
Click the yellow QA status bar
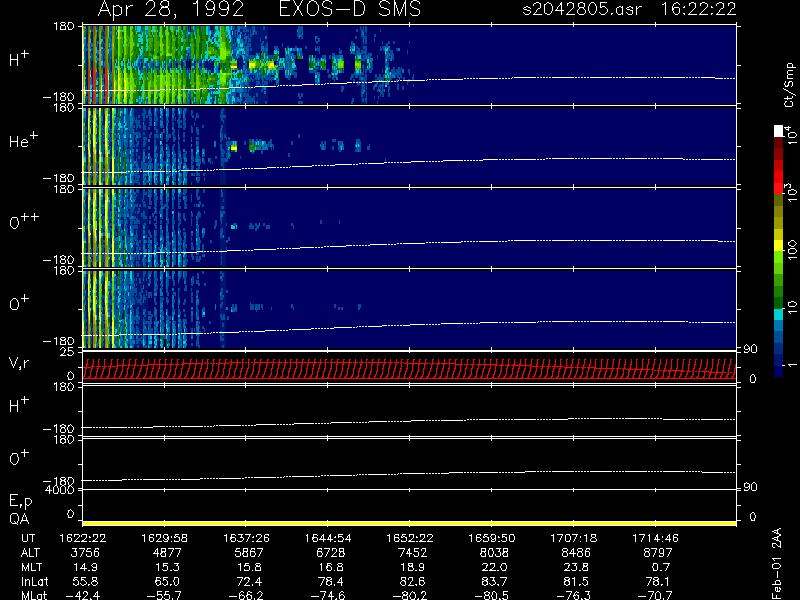click(x=410, y=523)
